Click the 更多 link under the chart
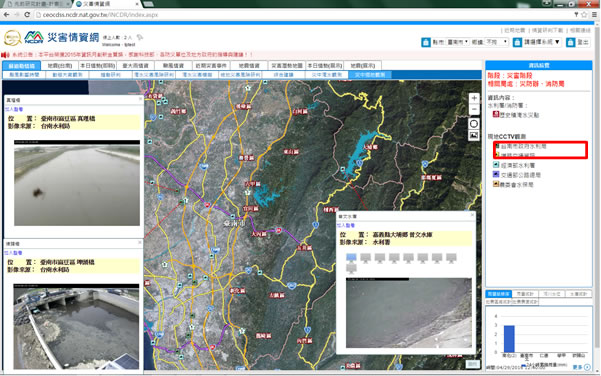 click(x=577, y=367)
